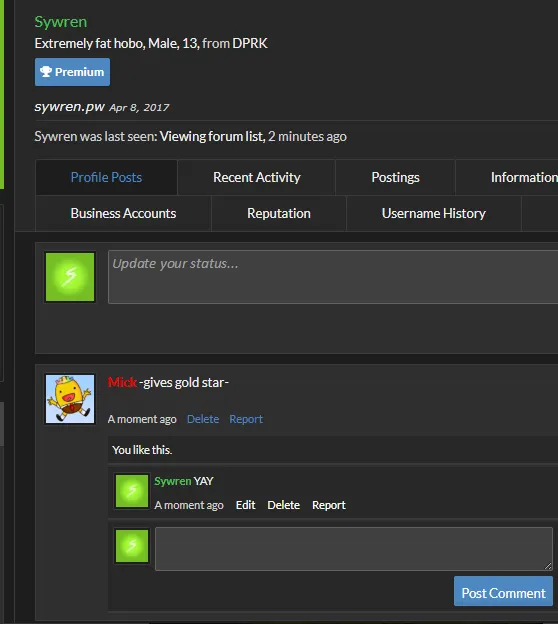Focus the Update your status field
The image size is (558, 624).
[x=333, y=277]
